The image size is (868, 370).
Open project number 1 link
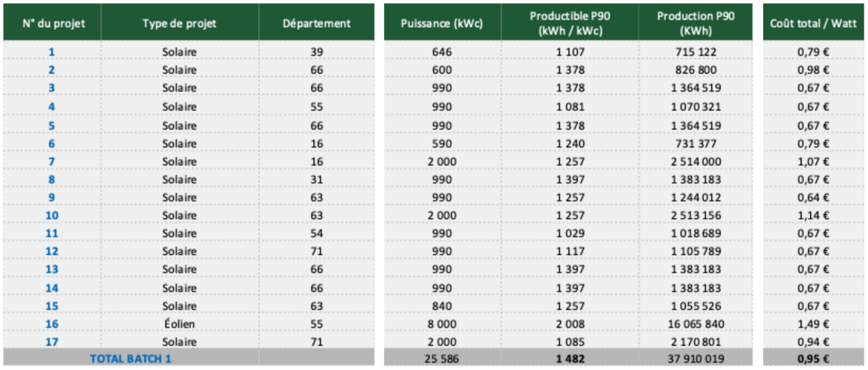[51, 52]
